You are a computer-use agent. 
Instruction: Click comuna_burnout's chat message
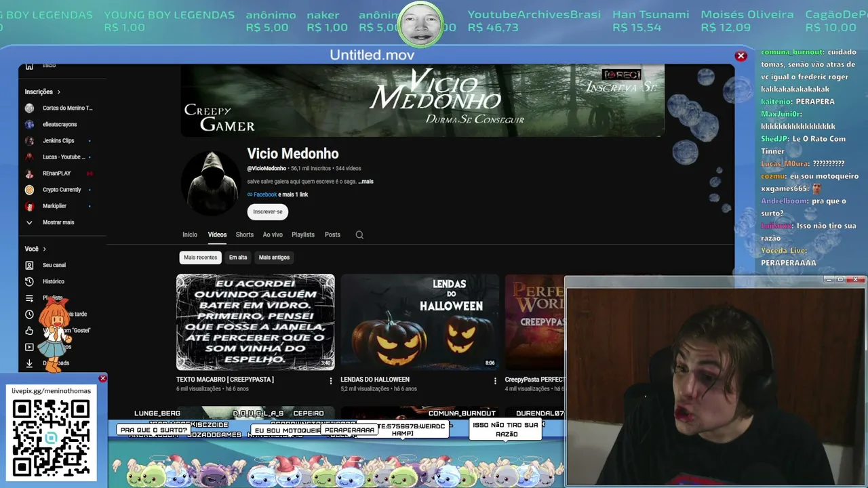tap(810, 70)
